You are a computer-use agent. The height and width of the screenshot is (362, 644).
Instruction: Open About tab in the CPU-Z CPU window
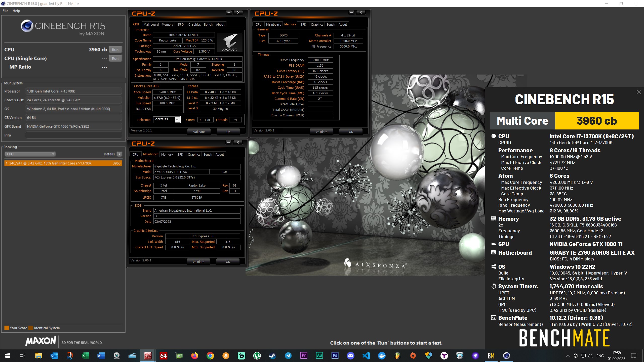(x=220, y=24)
